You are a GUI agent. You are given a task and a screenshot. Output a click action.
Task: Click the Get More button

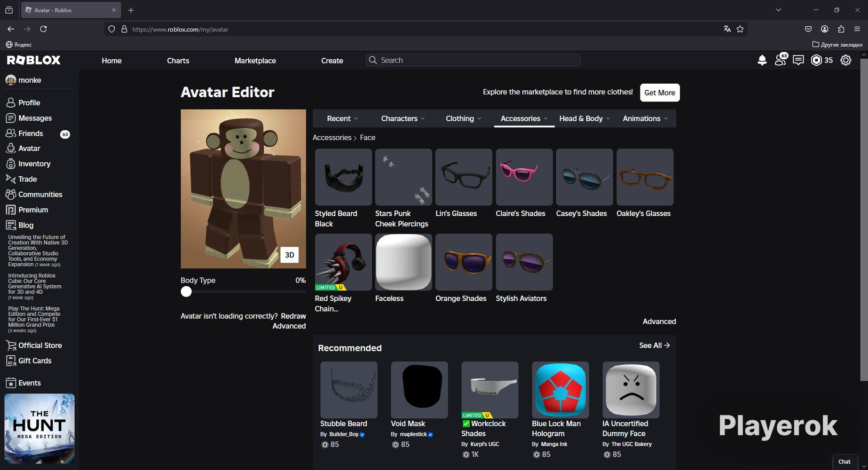coord(660,93)
